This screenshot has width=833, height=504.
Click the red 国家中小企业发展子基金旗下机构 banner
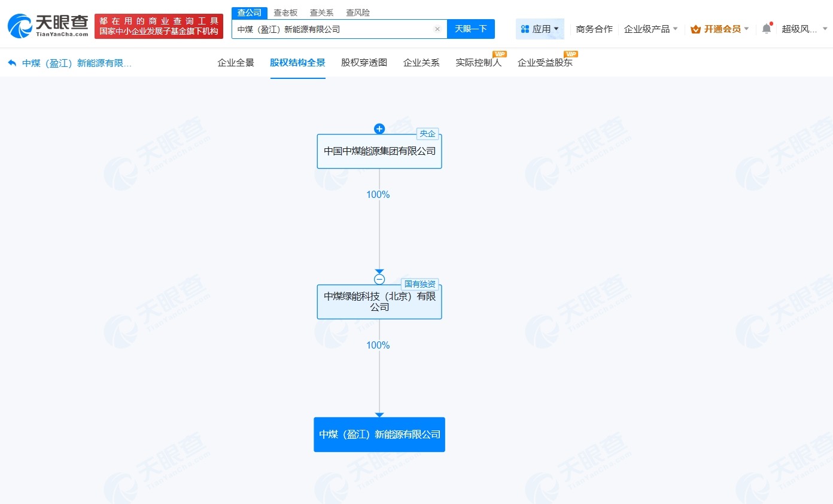click(159, 25)
